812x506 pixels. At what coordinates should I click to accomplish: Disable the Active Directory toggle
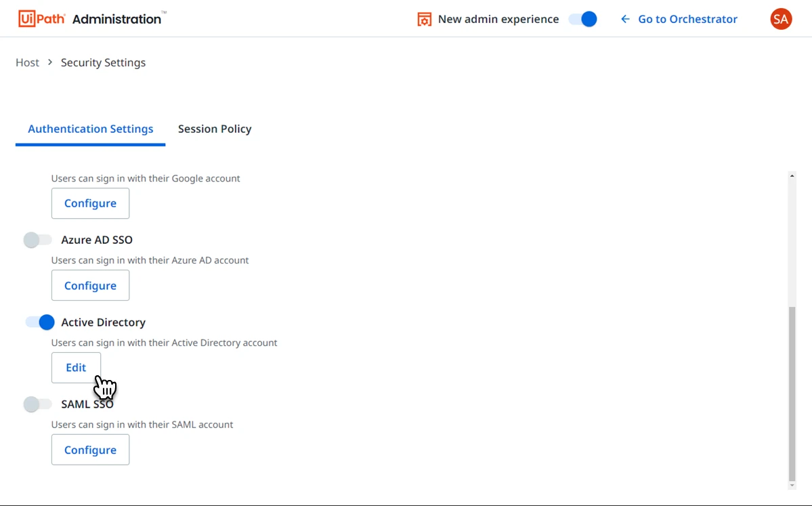pyautogui.click(x=40, y=322)
